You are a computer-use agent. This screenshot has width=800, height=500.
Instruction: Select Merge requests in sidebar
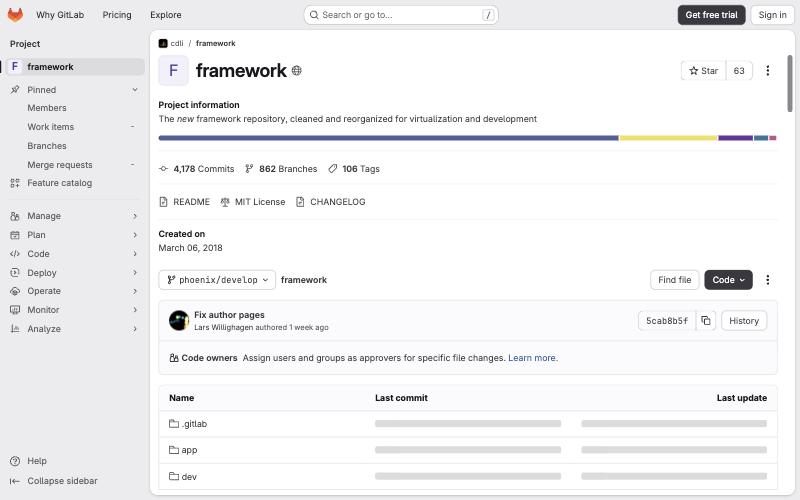pos(60,164)
